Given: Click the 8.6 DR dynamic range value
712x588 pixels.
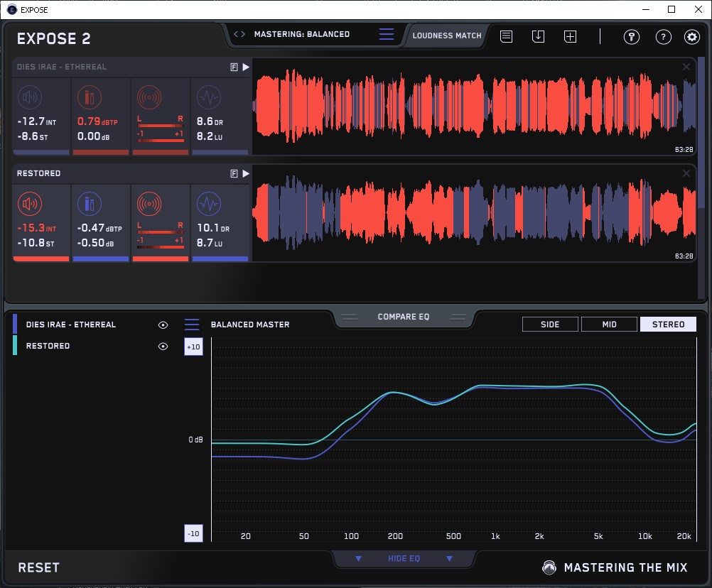Looking at the screenshot, I should tap(210, 121).
